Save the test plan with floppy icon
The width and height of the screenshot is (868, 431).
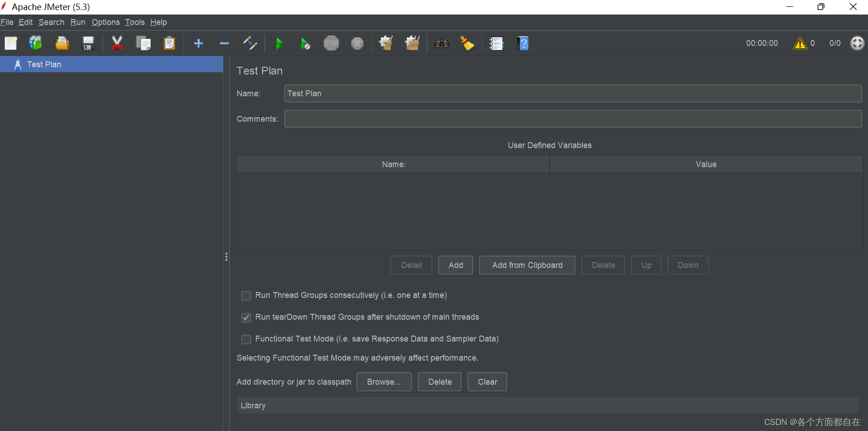[88, 43]
